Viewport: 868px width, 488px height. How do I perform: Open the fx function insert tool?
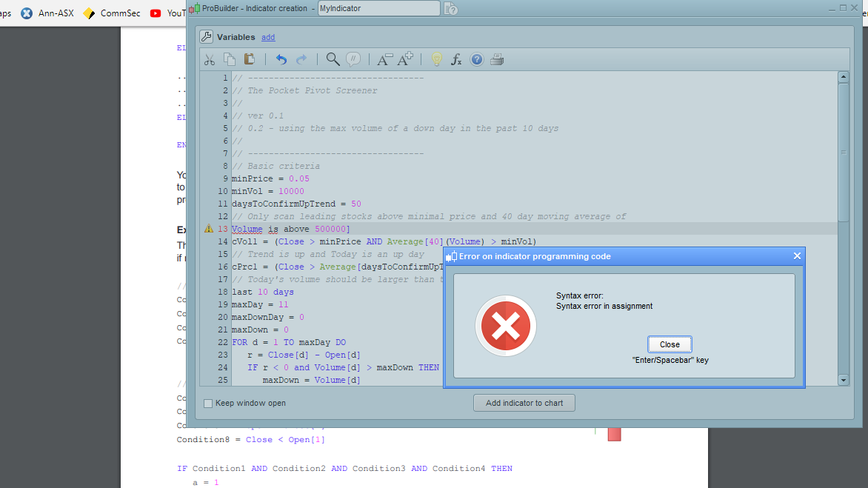coord(456,59)
